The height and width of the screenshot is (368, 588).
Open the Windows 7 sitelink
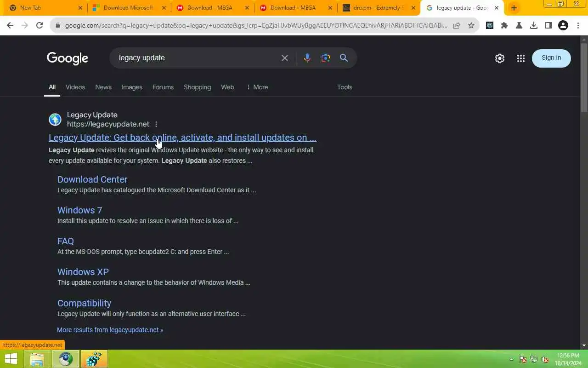pyautogui.click(x=79, y=210)
